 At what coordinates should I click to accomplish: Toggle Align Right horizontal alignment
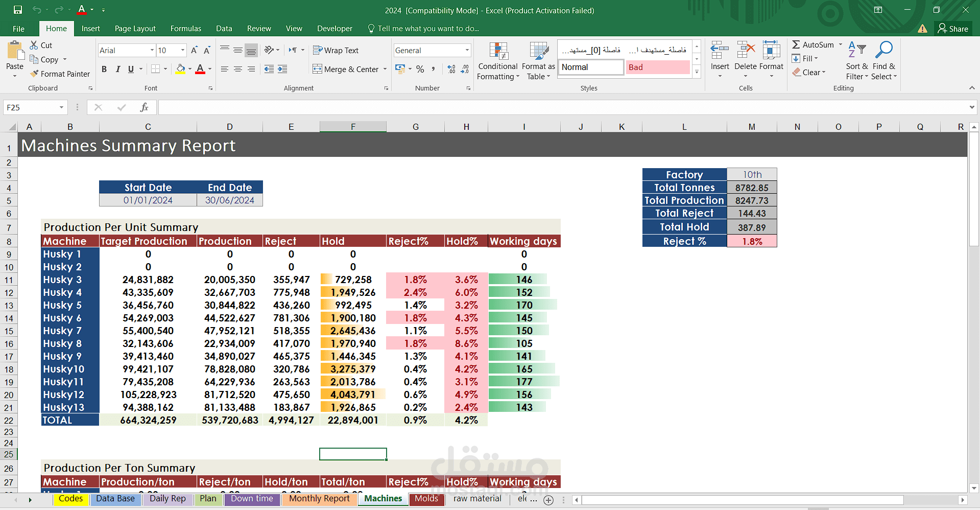251,69
